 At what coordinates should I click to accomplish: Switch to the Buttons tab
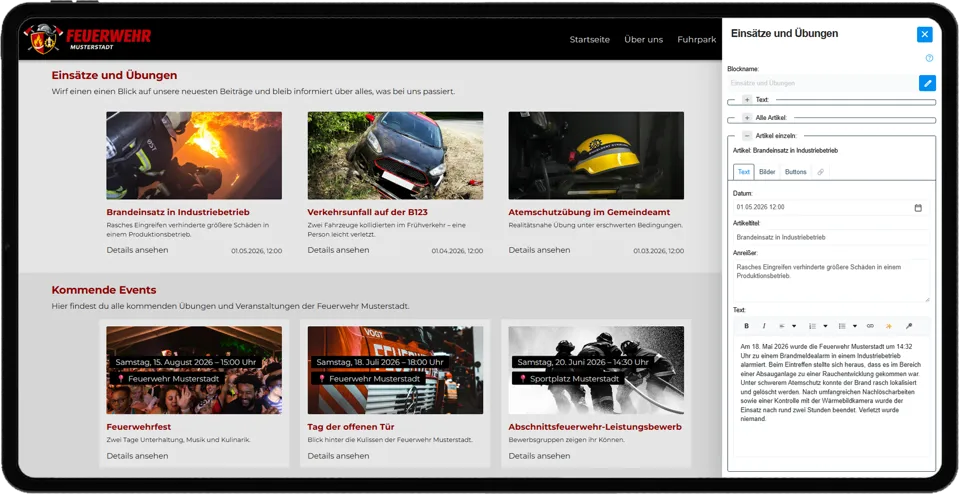tap(795, 172)
